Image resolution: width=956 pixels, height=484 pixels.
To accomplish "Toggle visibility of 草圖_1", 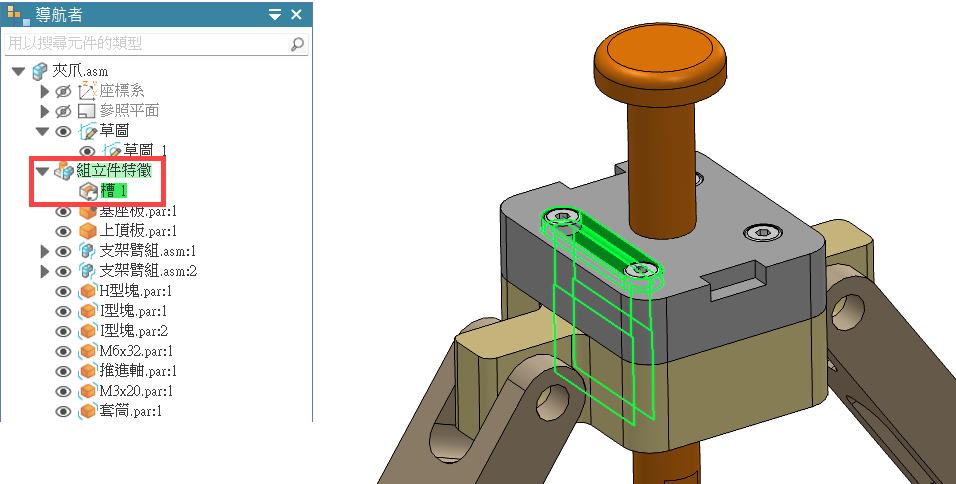I will click(87, 151).
